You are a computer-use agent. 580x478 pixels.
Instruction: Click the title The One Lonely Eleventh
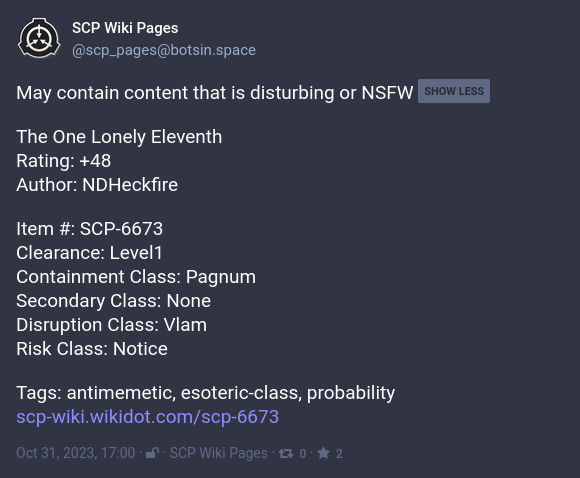[x=119, y=137]
